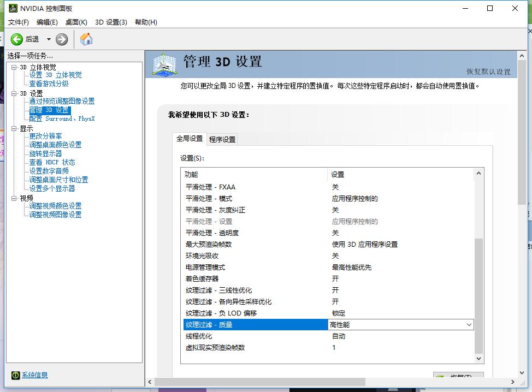
Task: Collapse the 3D 设置 tree node
Action: point(14,93)
